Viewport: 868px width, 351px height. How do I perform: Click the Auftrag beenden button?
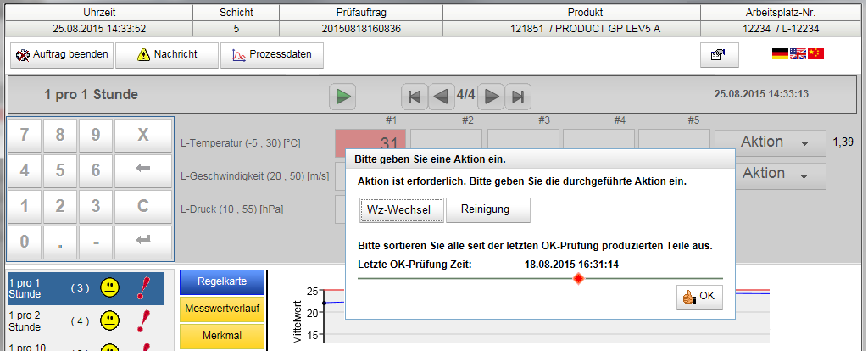pyautogui.click(x=62, y=55)
